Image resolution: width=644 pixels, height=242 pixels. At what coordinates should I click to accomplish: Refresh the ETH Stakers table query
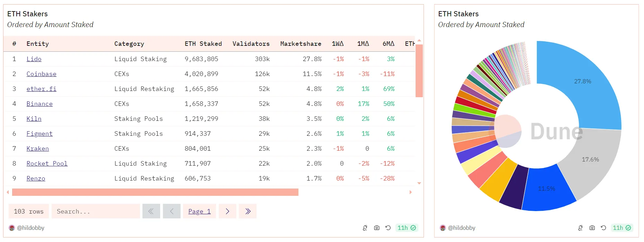(388, 228)
